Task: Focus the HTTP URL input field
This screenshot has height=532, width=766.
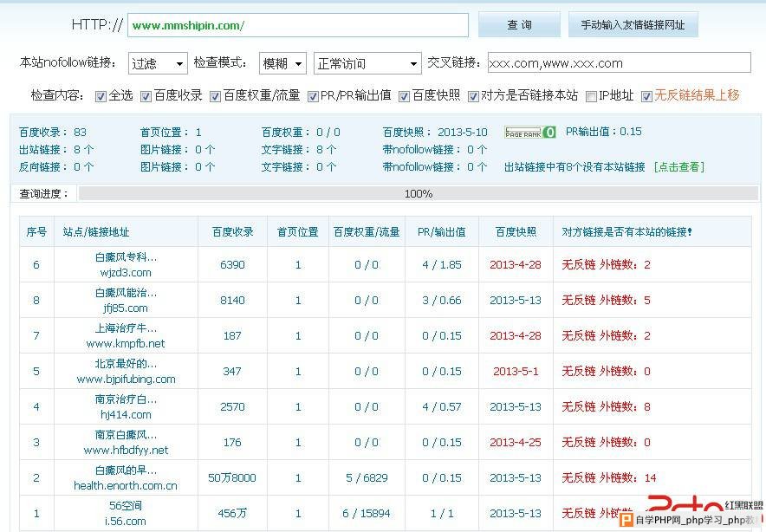Action: coord(298,25)
